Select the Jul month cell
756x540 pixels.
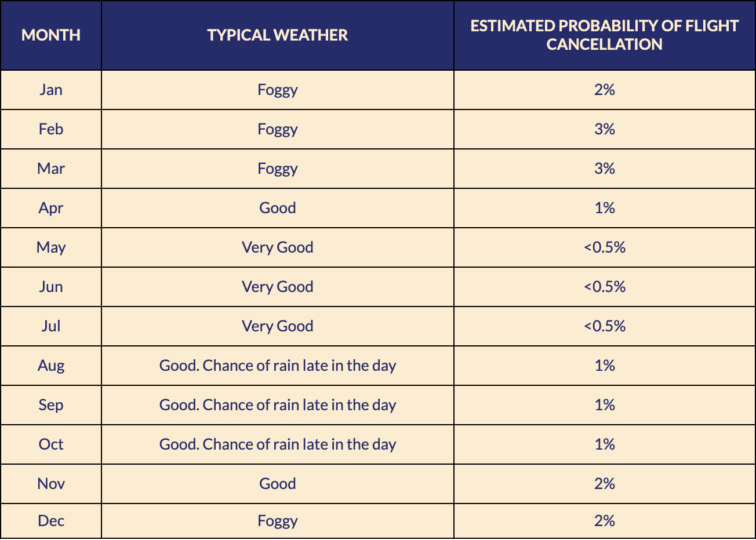(x=51, y=326)
